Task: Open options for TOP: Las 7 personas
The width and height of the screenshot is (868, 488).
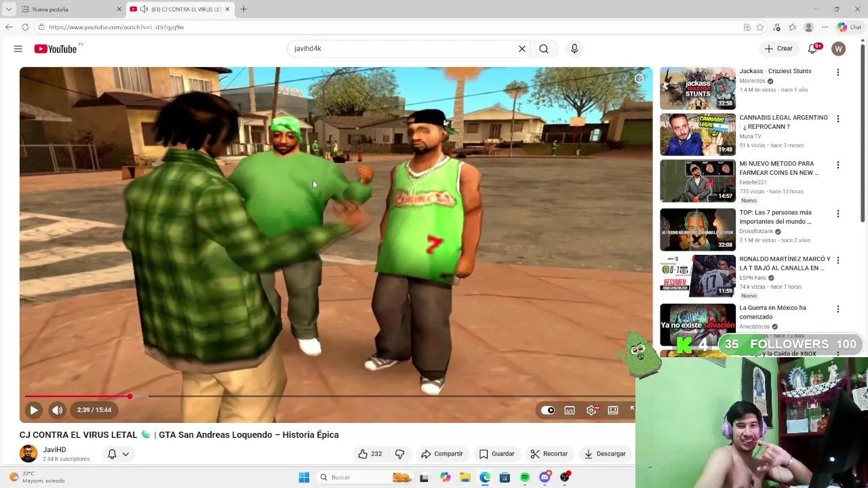Action: pyautogui.click(x=838, y=214)
